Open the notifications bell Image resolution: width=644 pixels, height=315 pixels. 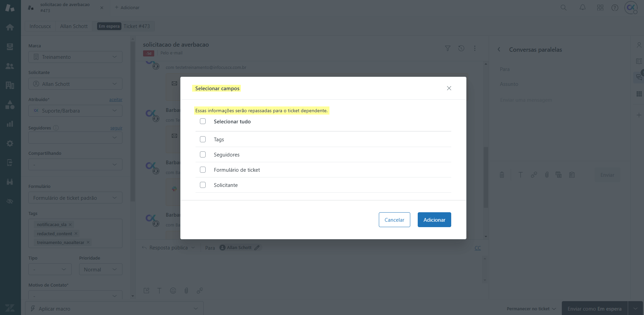point(582,7)
